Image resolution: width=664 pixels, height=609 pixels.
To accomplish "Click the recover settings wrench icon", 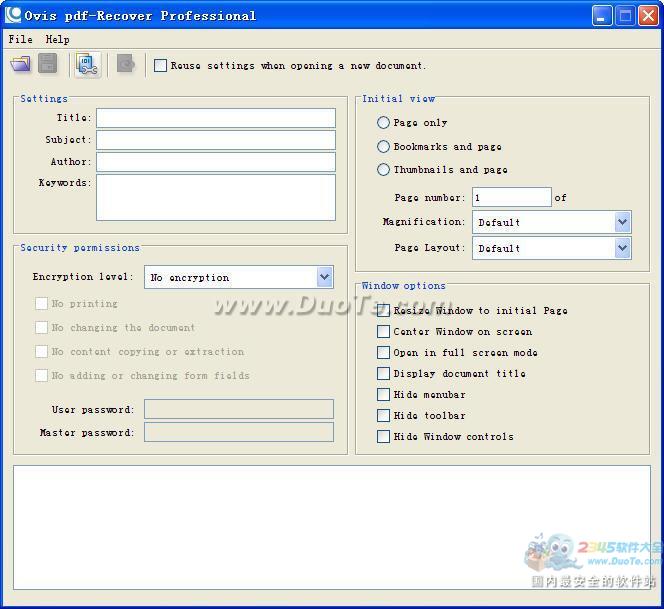I will click(x=88, y=65).
